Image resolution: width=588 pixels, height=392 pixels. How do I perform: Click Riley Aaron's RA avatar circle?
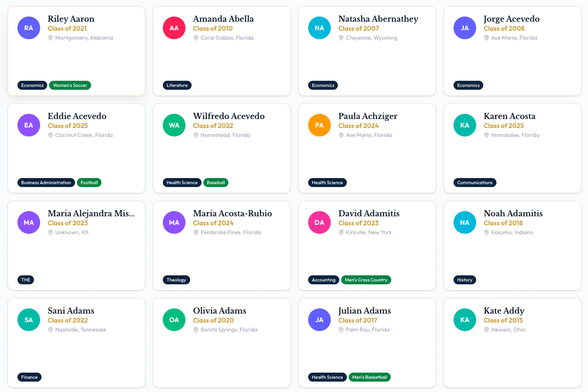pos(29,28)
